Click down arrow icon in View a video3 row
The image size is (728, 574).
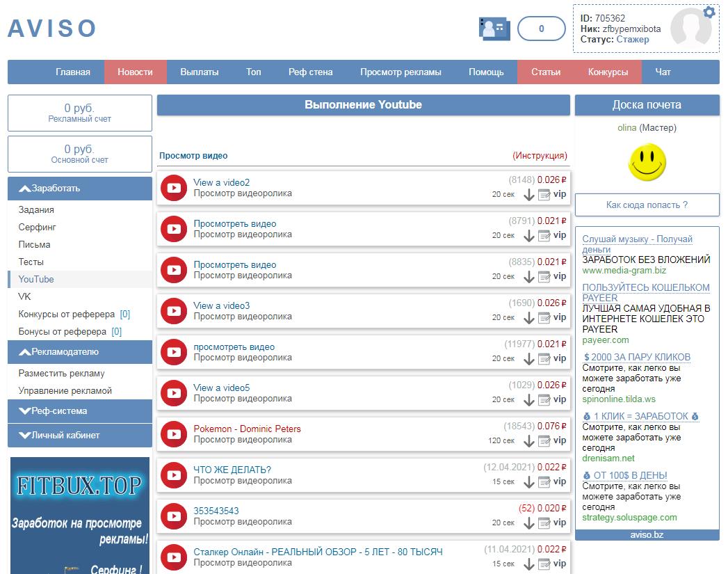[529, 318]
